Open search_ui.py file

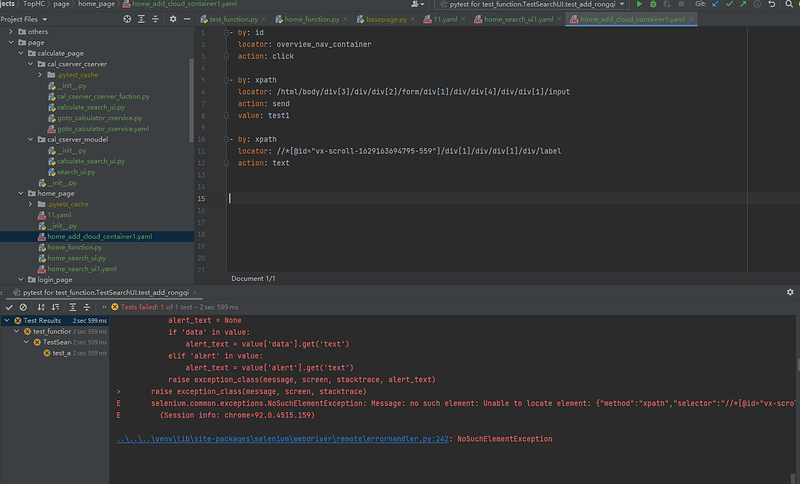[76, 172]
